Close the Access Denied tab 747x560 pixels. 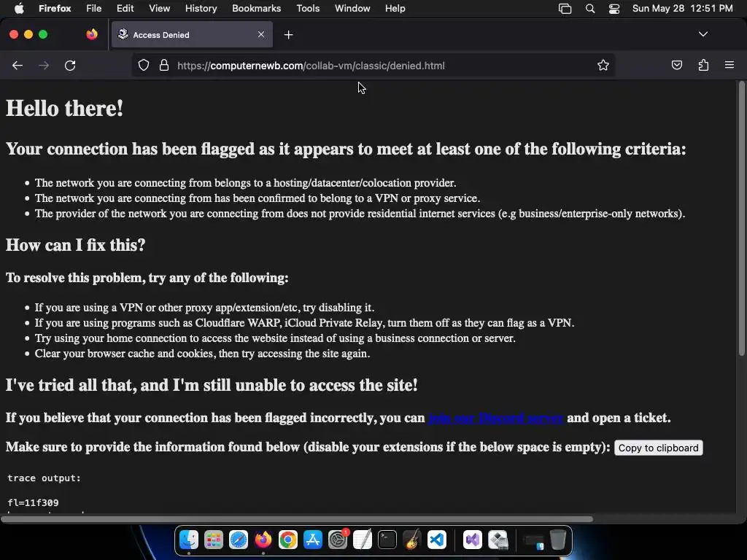261,34
